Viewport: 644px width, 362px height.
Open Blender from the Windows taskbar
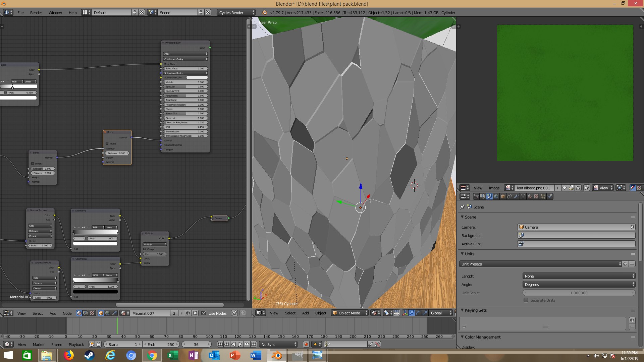(277, 355)
